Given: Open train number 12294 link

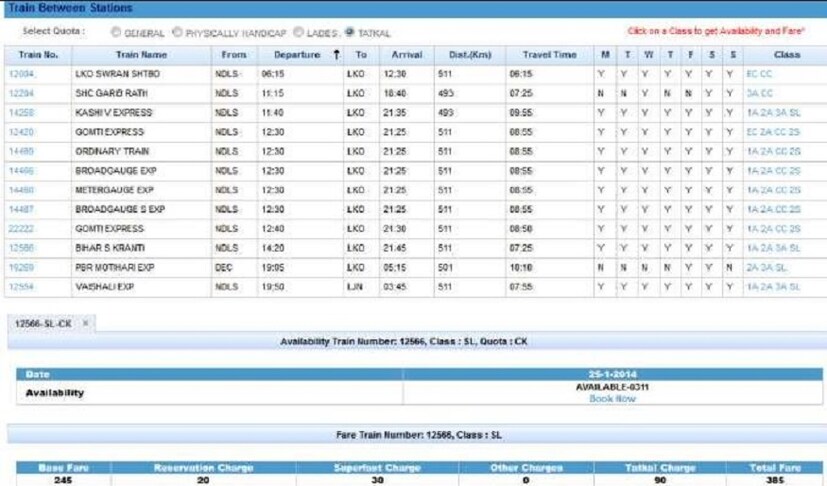Looking at the screenshot, I should 20,93.
